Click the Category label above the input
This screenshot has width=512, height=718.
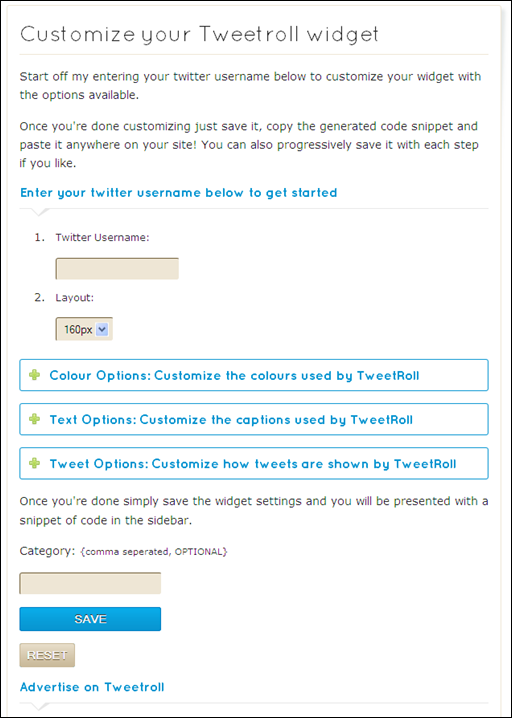tap(47, 551)
